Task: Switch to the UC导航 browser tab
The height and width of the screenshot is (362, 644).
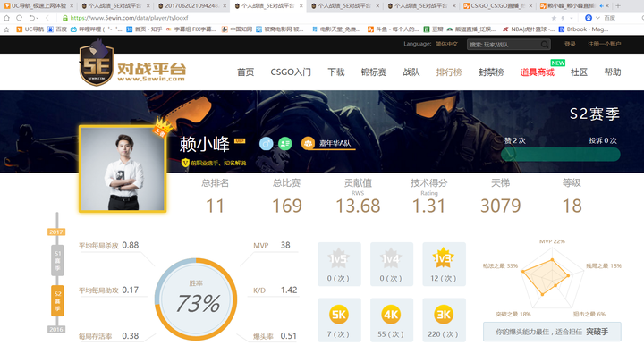Action: click(38, 5)
